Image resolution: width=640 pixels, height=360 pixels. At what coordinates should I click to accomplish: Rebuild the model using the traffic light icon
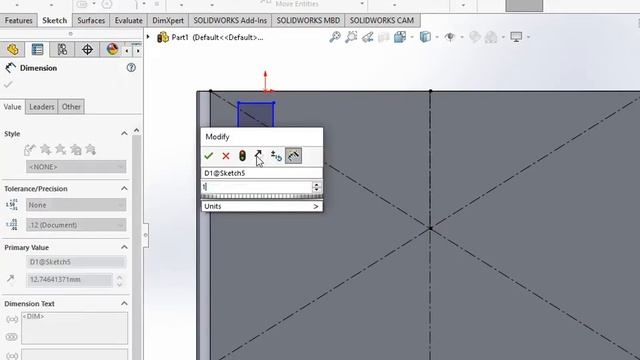(242, 156)
